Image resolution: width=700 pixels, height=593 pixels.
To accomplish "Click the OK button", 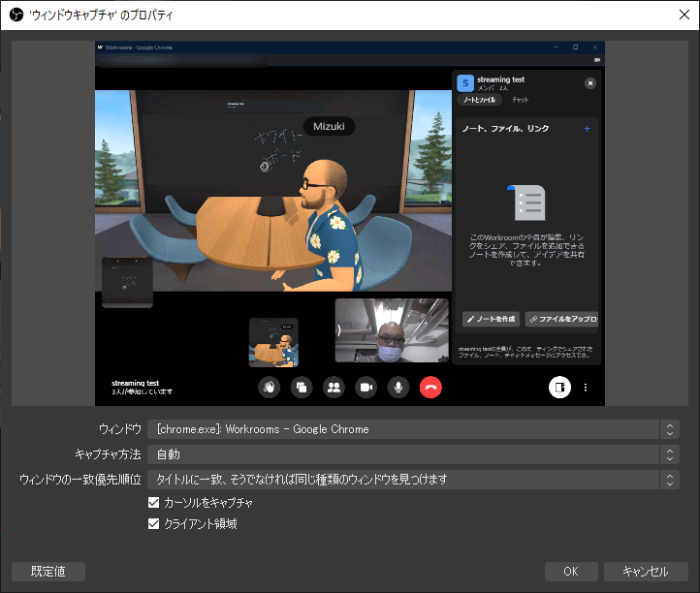I will (x=571, y=571).
